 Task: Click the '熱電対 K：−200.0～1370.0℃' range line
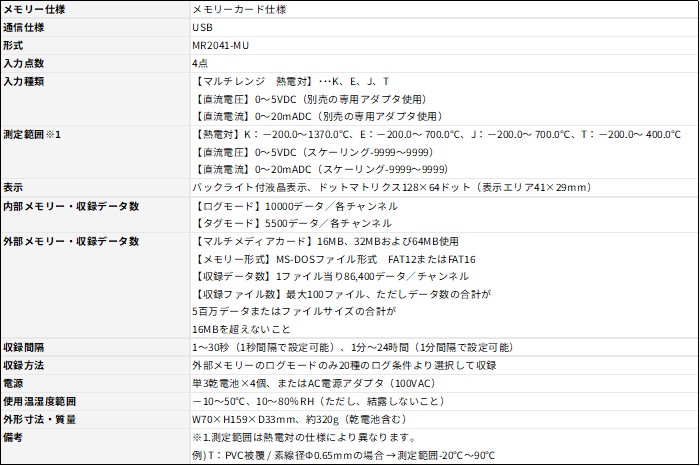click(x=438, y=134)
